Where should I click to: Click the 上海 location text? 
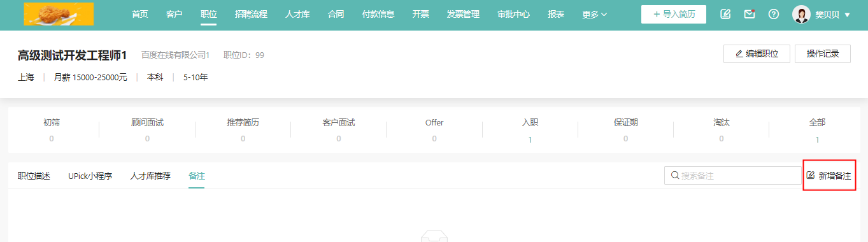pyautogui.click(x=26, y=78)
